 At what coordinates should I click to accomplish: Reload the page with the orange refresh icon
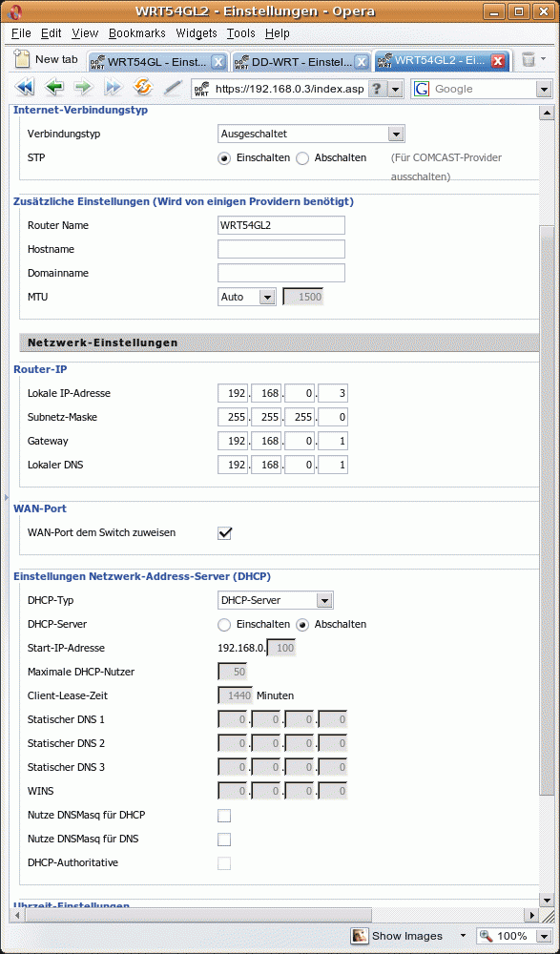142,88
